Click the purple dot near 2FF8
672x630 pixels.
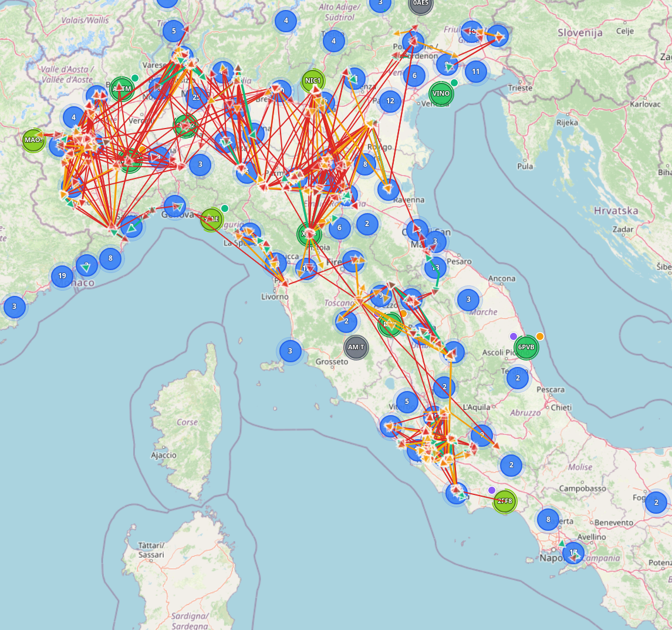[x=492, y=490]
